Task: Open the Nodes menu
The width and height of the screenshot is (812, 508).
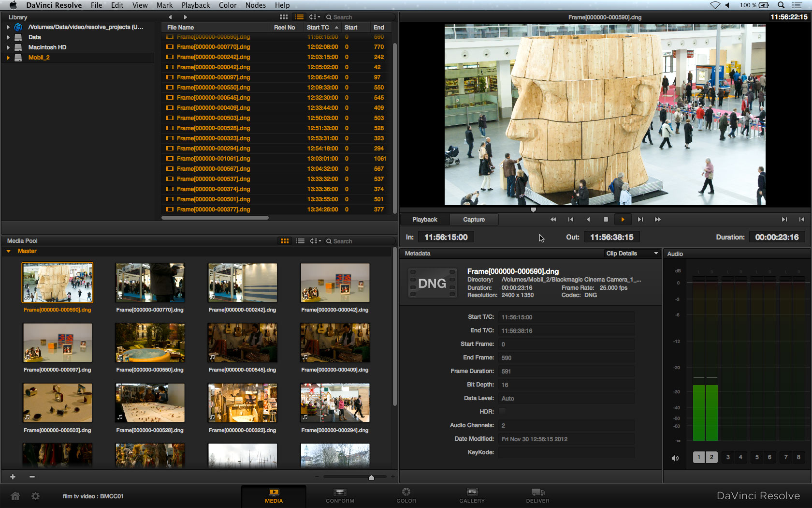Action: [x=255, y=5]
